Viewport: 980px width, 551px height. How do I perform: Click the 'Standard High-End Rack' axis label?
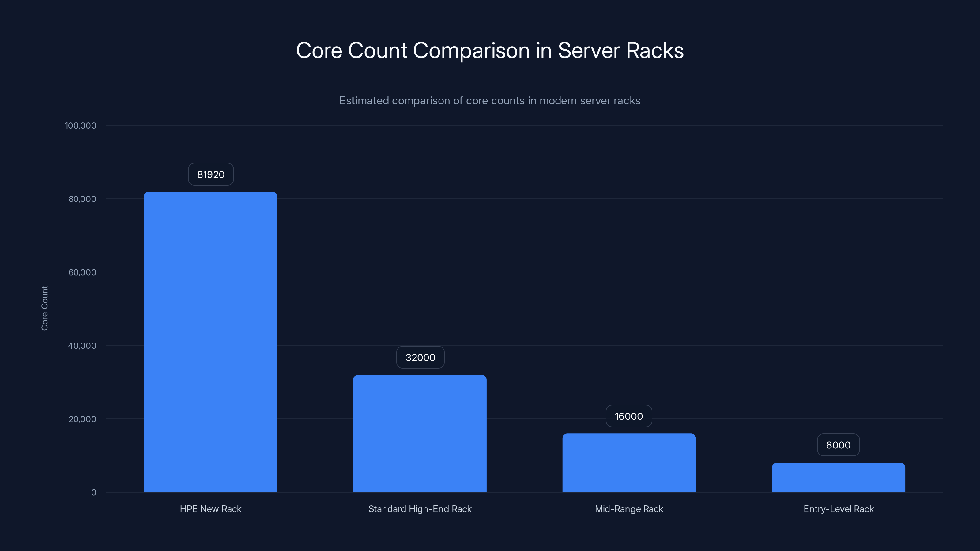[x=420, y=509]
